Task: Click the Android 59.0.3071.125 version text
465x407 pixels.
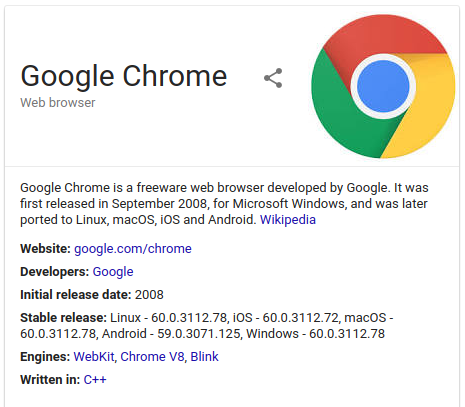Action: 171,334
